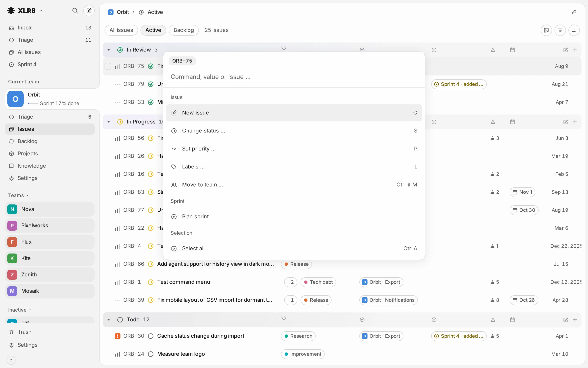The width and height of the screenshot is (588, 368).
Task: Select New issue command
Action: pyautogui.click(x=294, y=113)
